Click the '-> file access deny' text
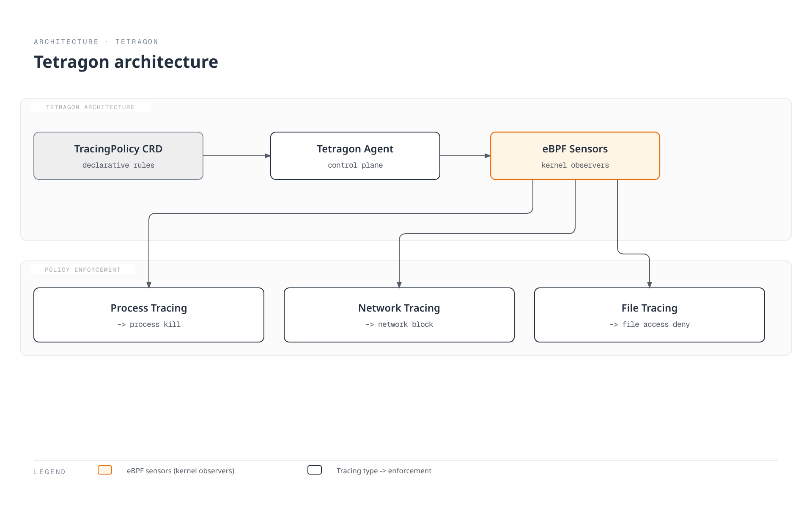The height and width of the screenshot is (508, 812). (x=650, y=324)
